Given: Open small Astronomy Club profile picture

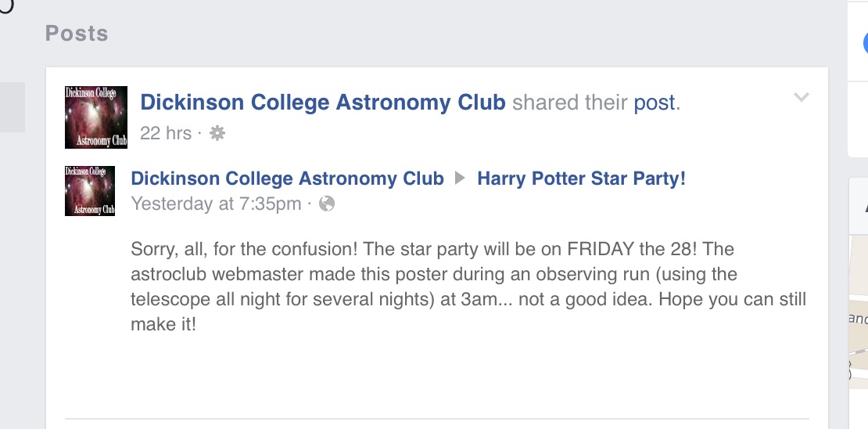Looking at the screenshot, I should point(90,191).
